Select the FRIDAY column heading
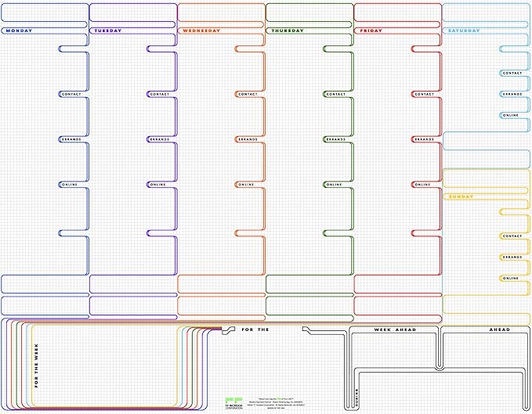 pos(371,31)
